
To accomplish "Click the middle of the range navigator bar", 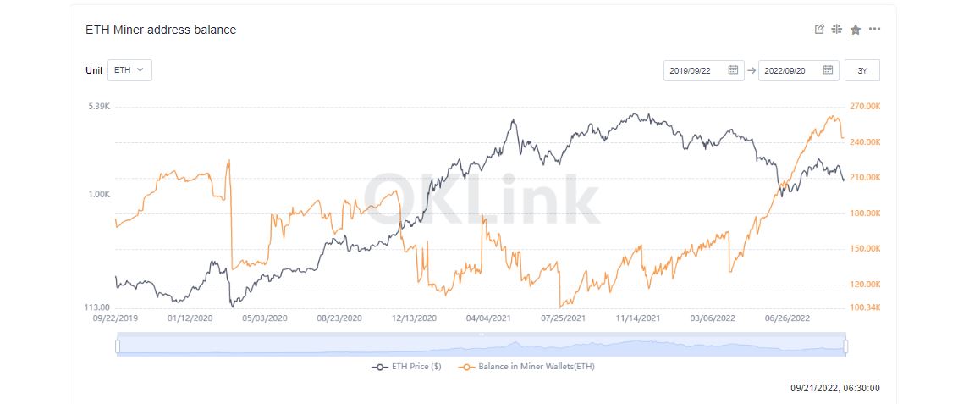I will (482, 346).
